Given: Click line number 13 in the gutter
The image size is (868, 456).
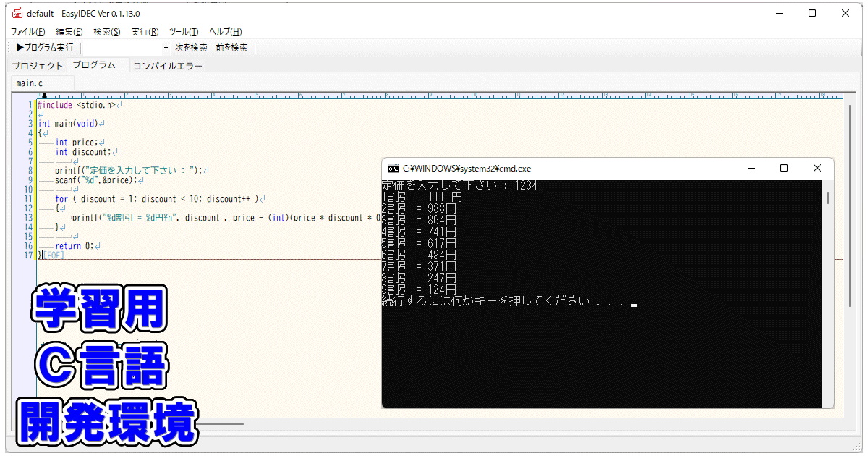Looking at the screenshot, I should tap(28, 218).
